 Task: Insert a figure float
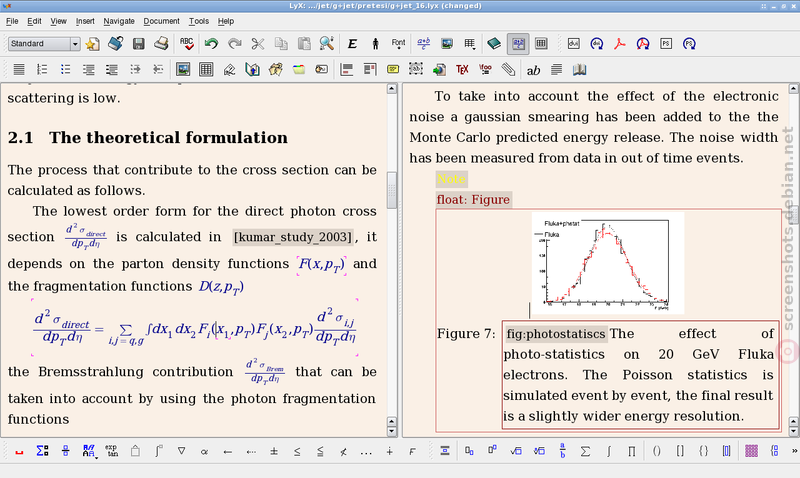(x=183, y=69)
